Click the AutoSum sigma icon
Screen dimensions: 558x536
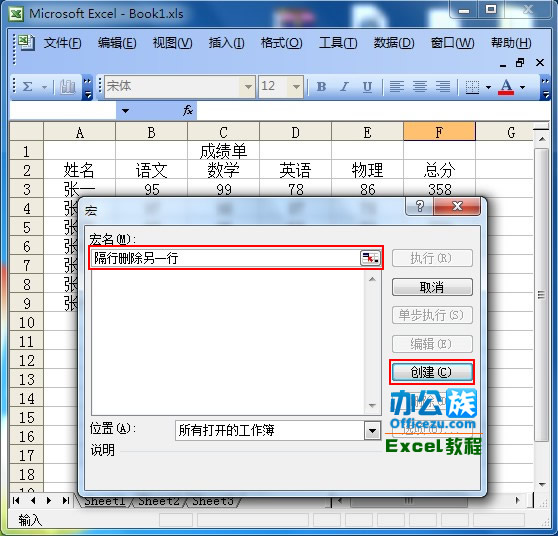(28, 86)
